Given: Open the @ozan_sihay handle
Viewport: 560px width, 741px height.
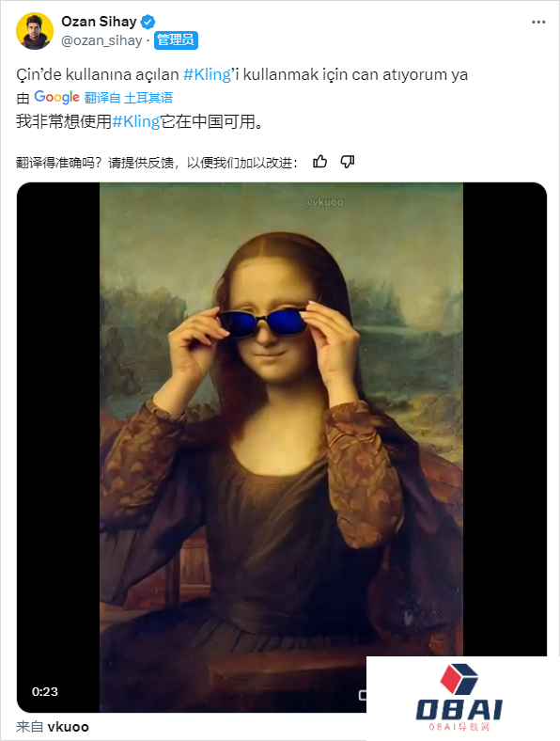Looking at the screenshot, I should (x=101, y=40).
